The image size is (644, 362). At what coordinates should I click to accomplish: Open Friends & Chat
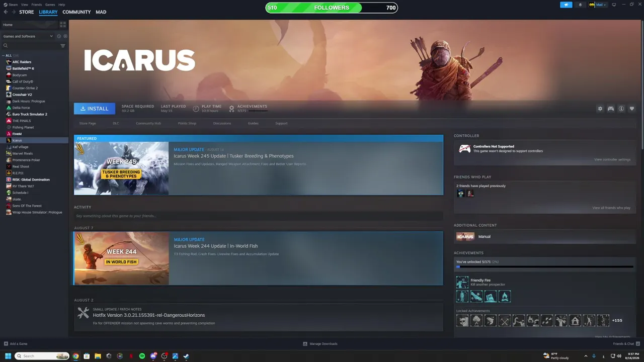[x=626, y=344]
